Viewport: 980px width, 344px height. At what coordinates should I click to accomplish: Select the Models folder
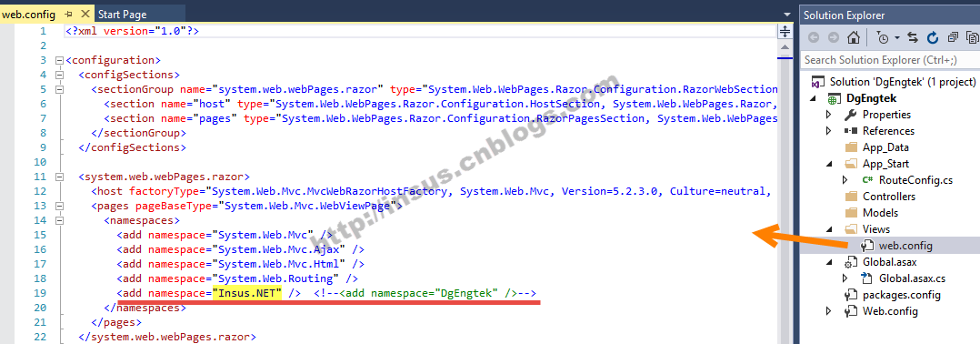880,213
